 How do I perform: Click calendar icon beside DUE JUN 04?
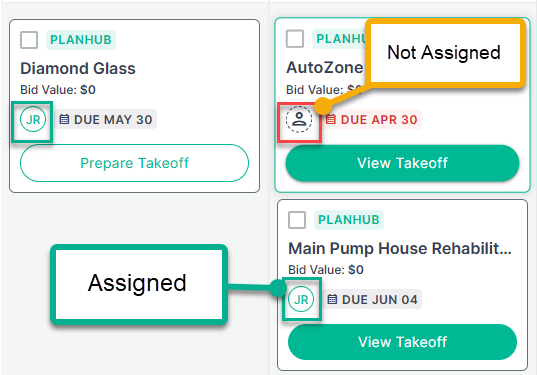332,299
